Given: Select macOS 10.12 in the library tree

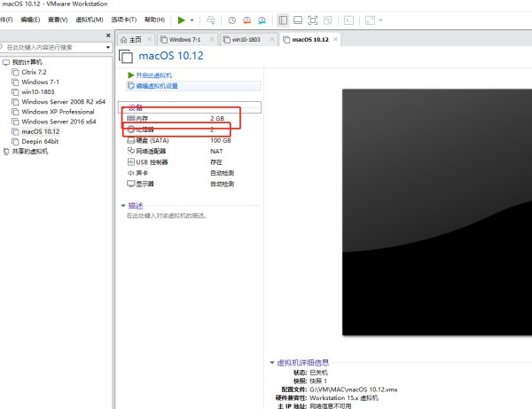Looking at the screenshot, I should (x=41, y=131).
